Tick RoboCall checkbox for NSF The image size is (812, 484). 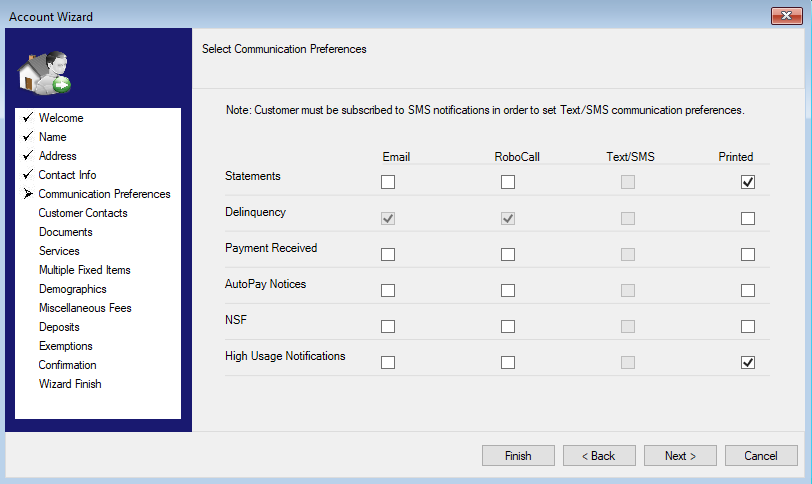pyautogui.click(x=508, y=327)
